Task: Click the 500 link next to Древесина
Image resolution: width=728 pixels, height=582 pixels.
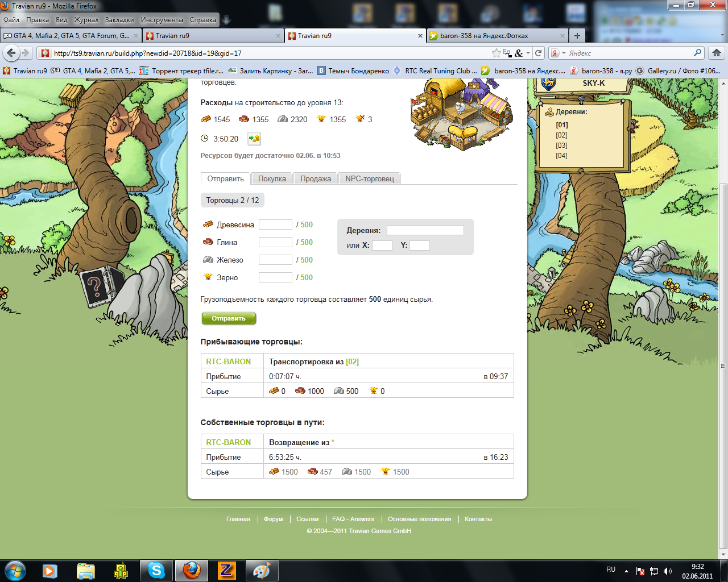Action: [307, 225]
